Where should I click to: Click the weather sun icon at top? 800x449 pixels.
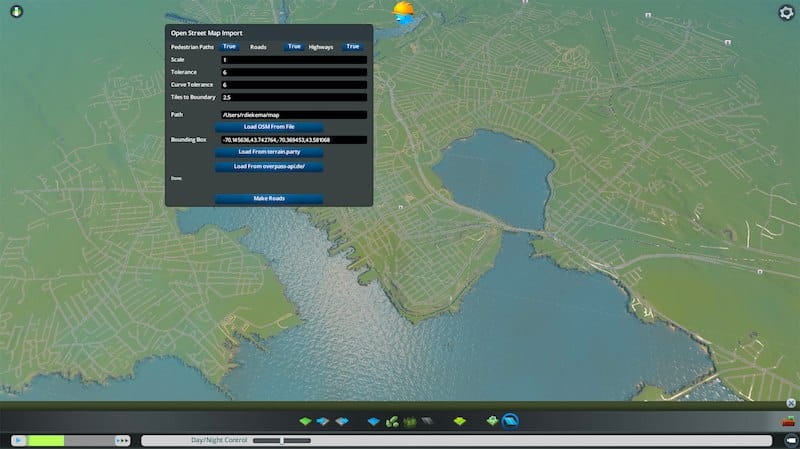click(404, 13)
